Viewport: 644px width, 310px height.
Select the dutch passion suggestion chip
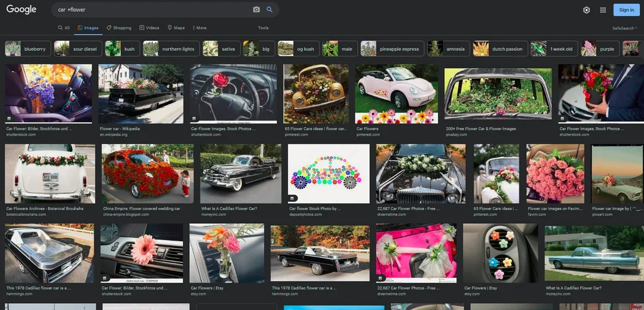[x=500, y=48]
